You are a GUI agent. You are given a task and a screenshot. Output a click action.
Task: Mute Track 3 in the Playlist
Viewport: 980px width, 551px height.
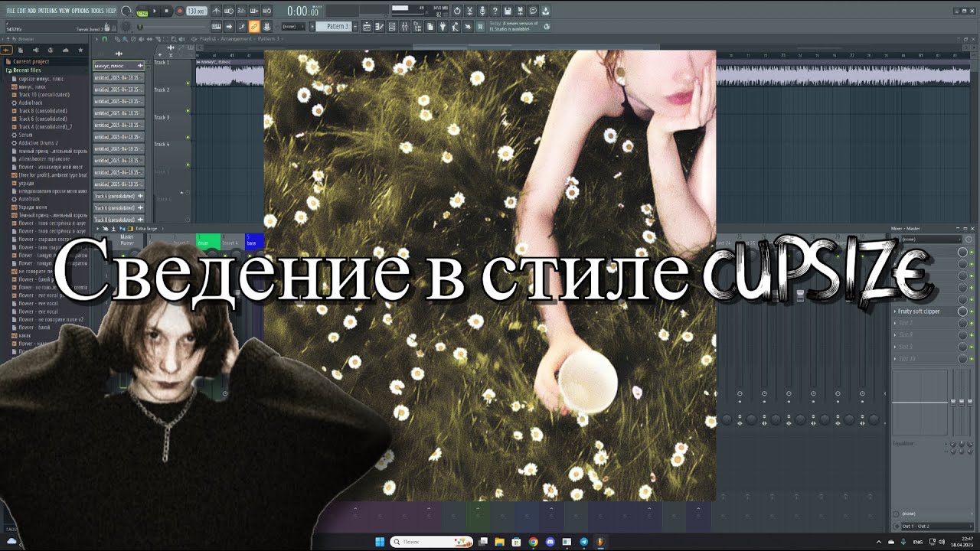pyautogui.click(x=188, y=138)
